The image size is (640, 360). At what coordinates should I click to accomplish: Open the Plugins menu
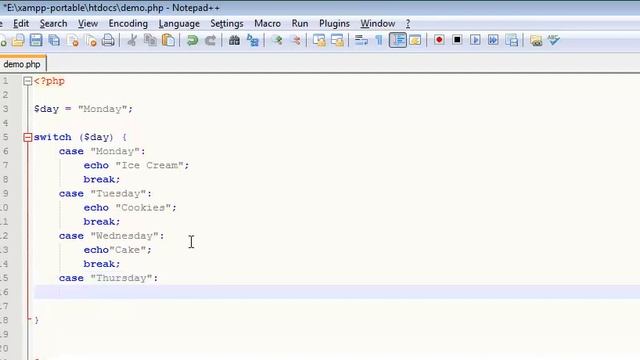point(334,23)
